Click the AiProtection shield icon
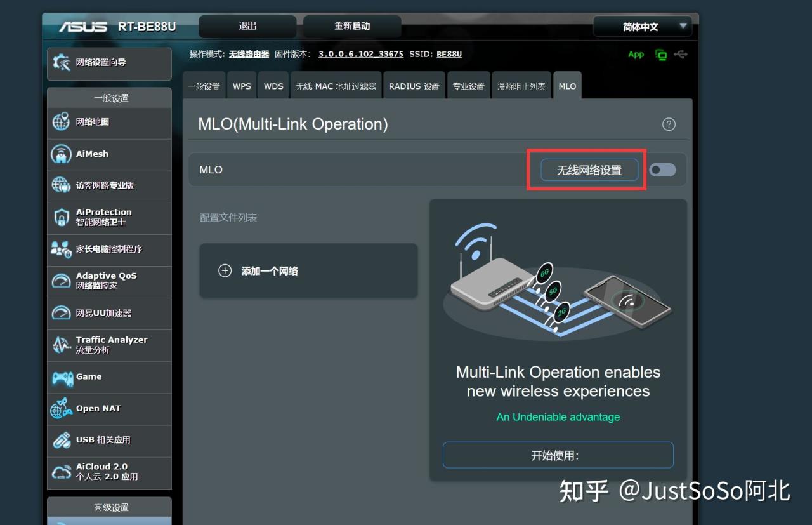The image size is (812, 525). click(61, 217)
